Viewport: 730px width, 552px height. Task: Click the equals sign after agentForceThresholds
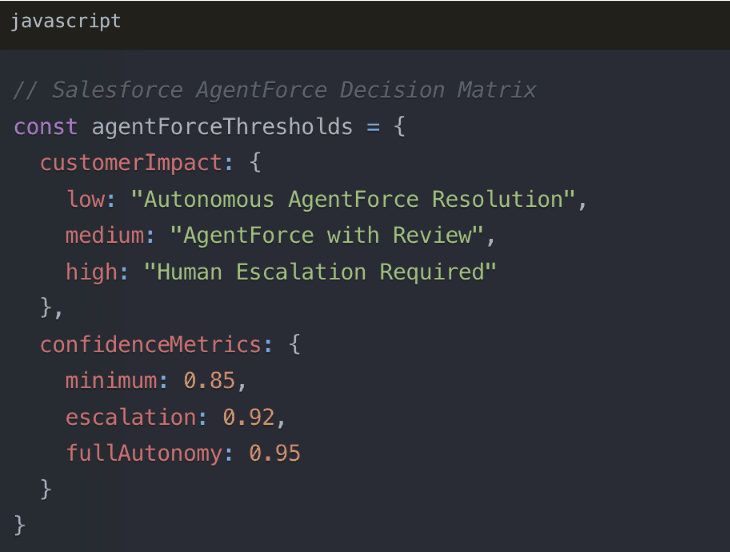(373, 127)
